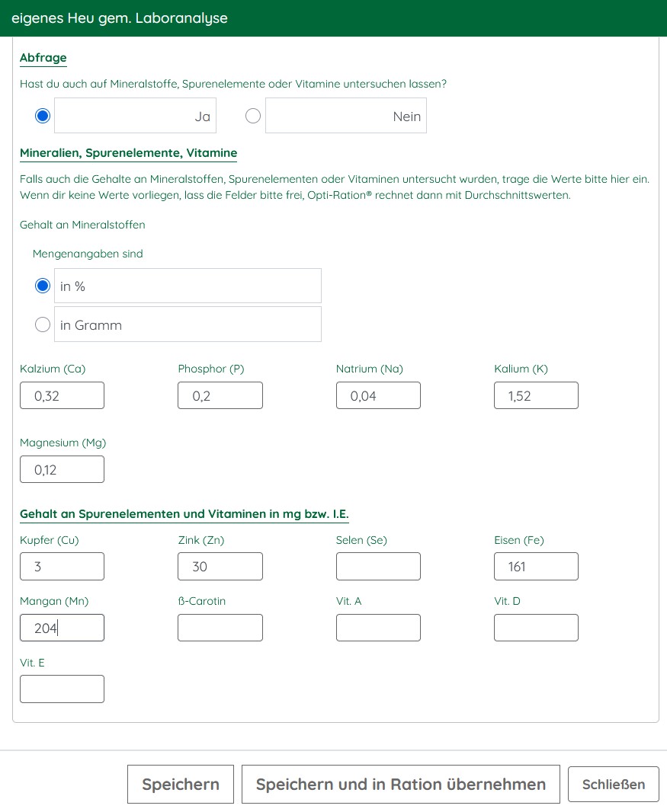Click the empty ß-Carotin field
667x812 pixels.
[x=220, y=628]
